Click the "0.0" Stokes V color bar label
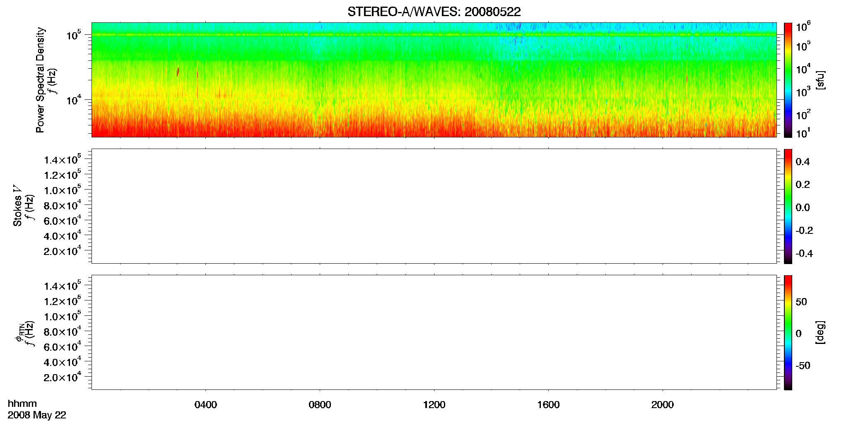This screenshot has height=447, width=868. coord(803,208)
